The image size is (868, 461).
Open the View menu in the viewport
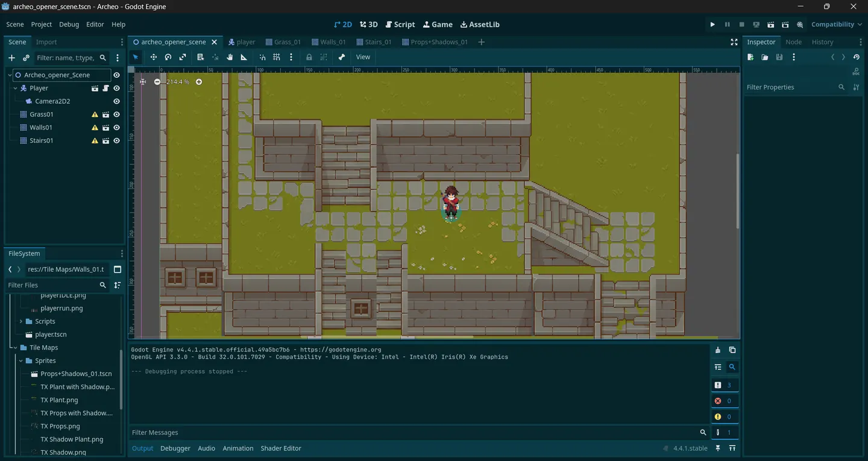point(362,57)
